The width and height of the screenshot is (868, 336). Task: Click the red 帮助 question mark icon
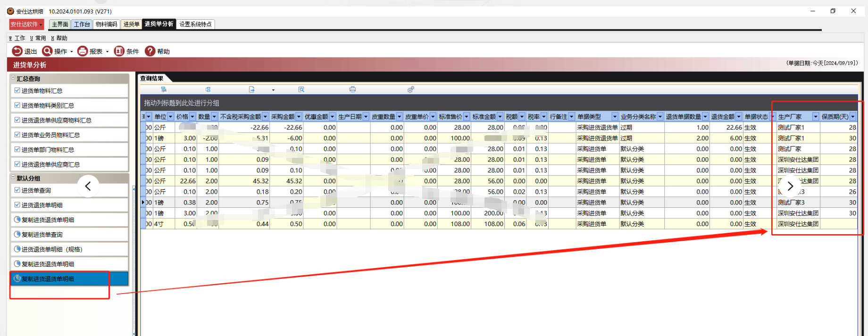pos(150,51)
